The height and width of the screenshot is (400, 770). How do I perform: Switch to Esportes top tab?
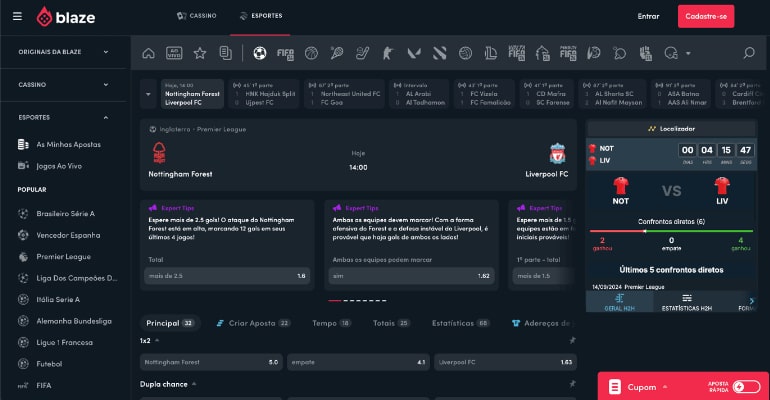click(x=261, y=16)
